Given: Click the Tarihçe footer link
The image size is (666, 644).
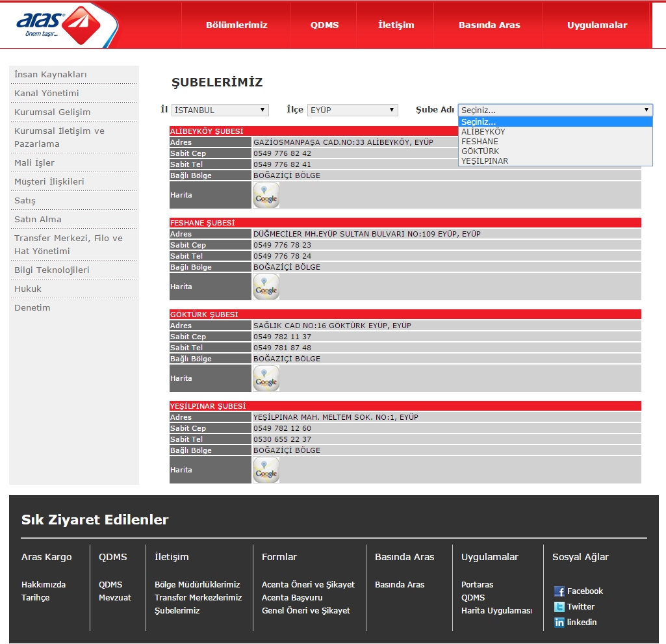Looking at the screenshot, I should [35, 598].
